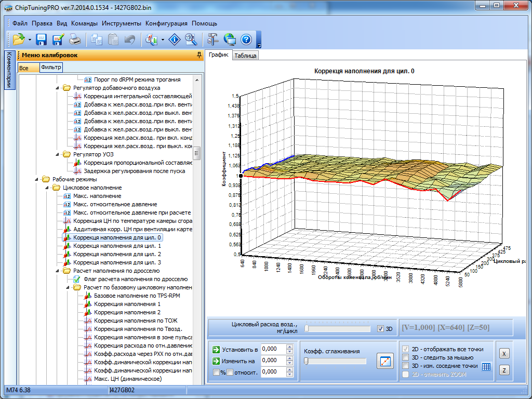Click the globe with monitor icon
Screen dimensions: 532x399
click(x=230, y=39)
